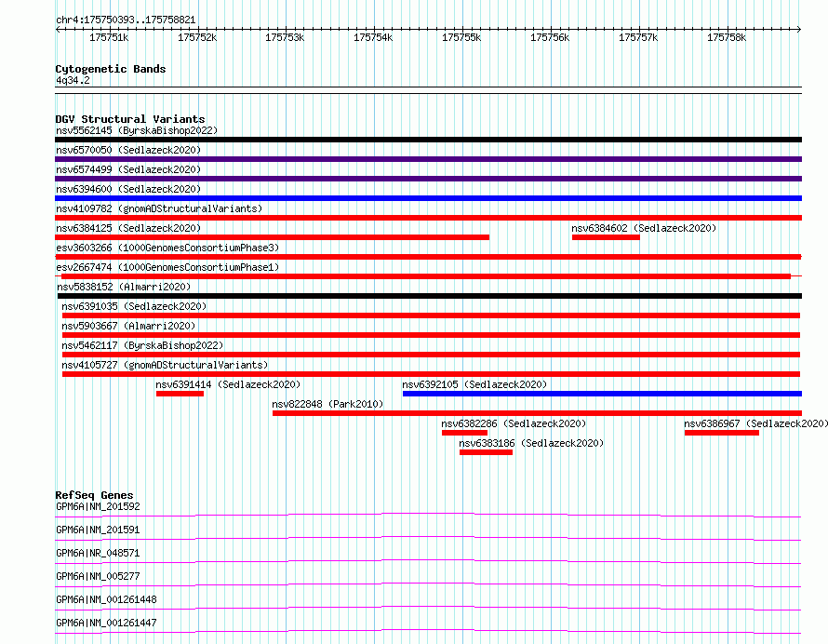Select purple bar under nsv6574499
The height and width of the screenshot is (644, 828).
(428, 179)
